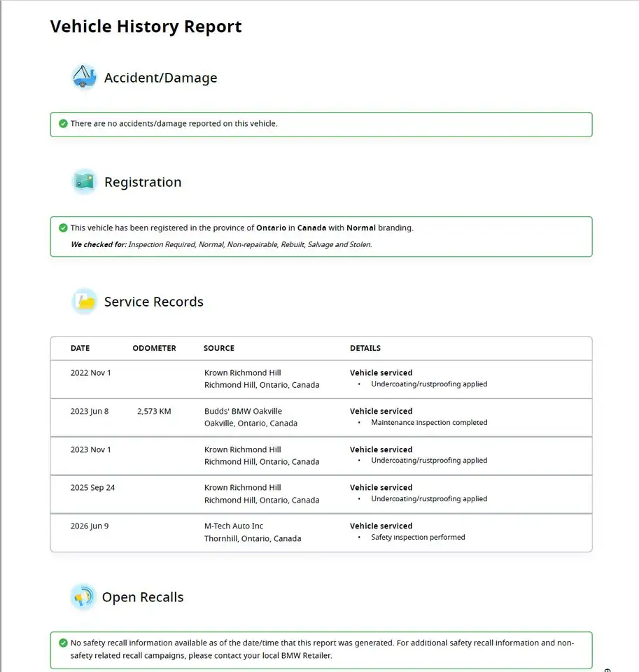The height and width of the screenshot is (672, 639).
Task: Click the megaphone Open Recalls icon
Action: point(83,596)
